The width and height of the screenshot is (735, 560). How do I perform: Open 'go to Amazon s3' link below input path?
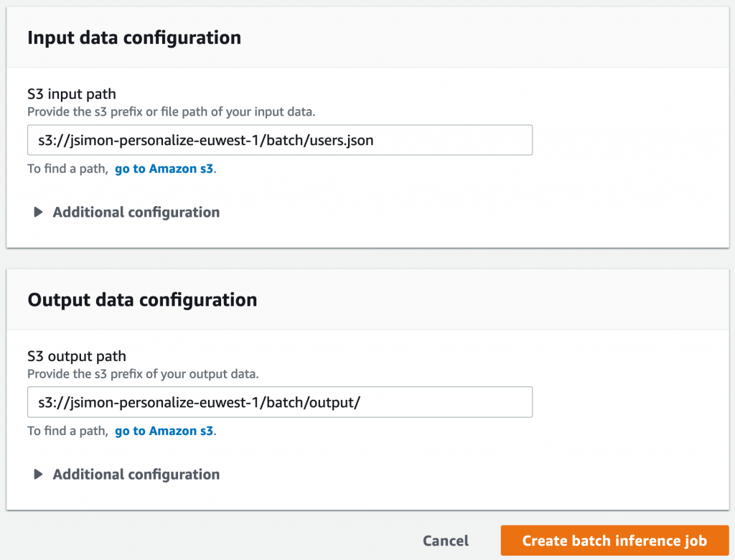164,169
